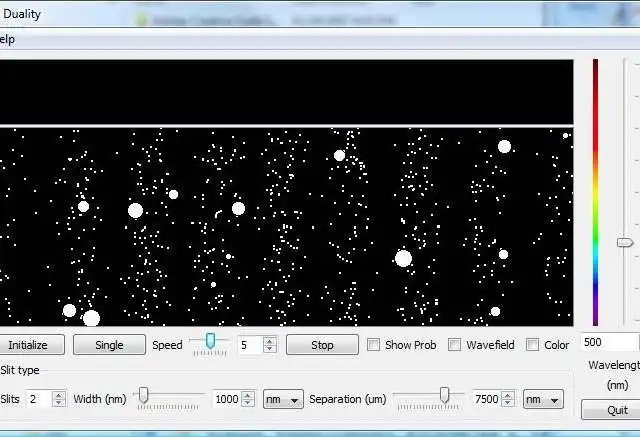Click the Slits number field
Image resolution: width=640 pixels, height=437 pixels.
click(x=40, y=399)
